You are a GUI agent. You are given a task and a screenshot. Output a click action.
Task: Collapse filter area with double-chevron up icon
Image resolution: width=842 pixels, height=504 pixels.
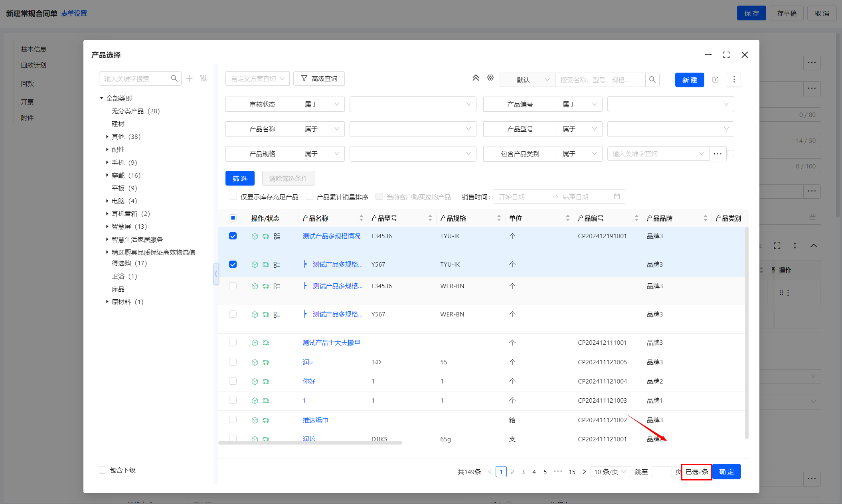[x=476, y=78]
